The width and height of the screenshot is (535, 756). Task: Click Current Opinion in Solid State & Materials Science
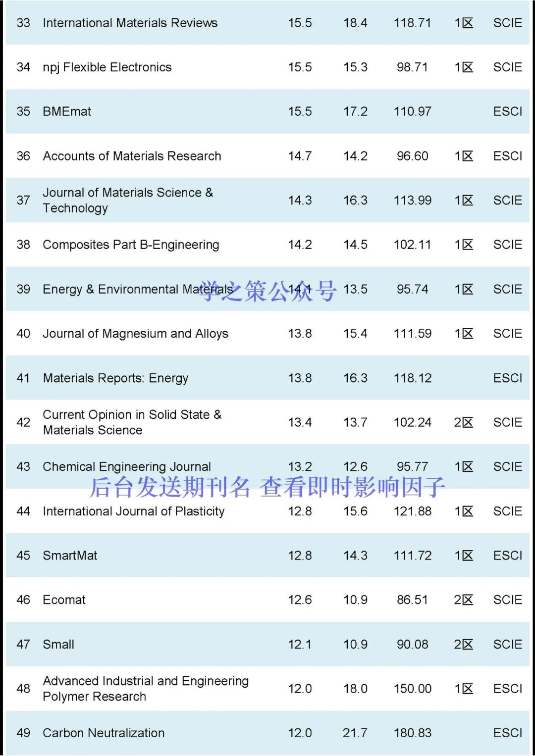click(x=132, y=422)
